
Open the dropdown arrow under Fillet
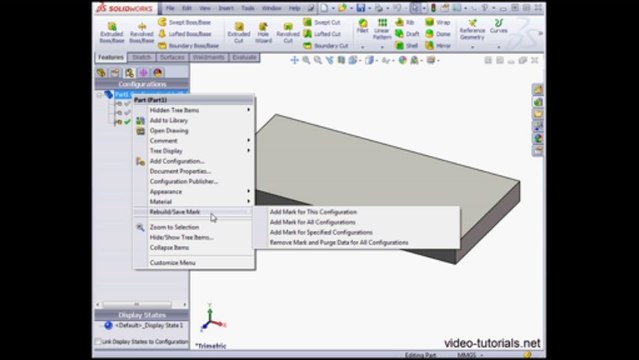[x=362, y=47]
